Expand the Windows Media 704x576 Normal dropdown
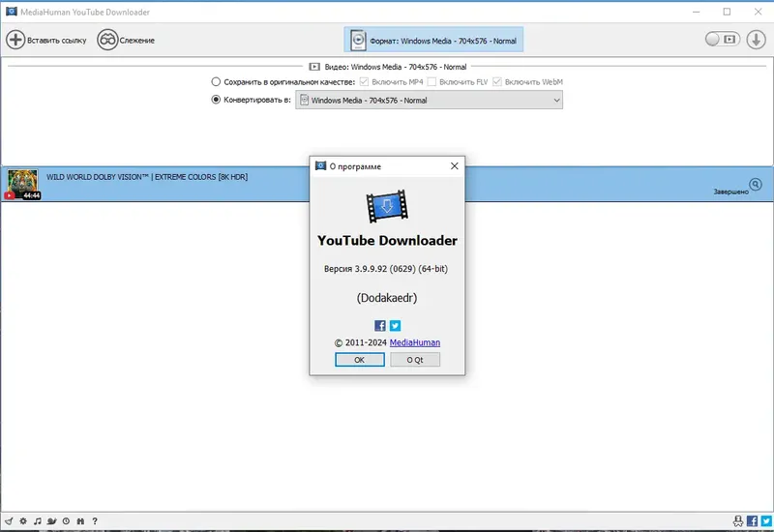Viewport: 774px width, 532px height. (x=429, y=101)
